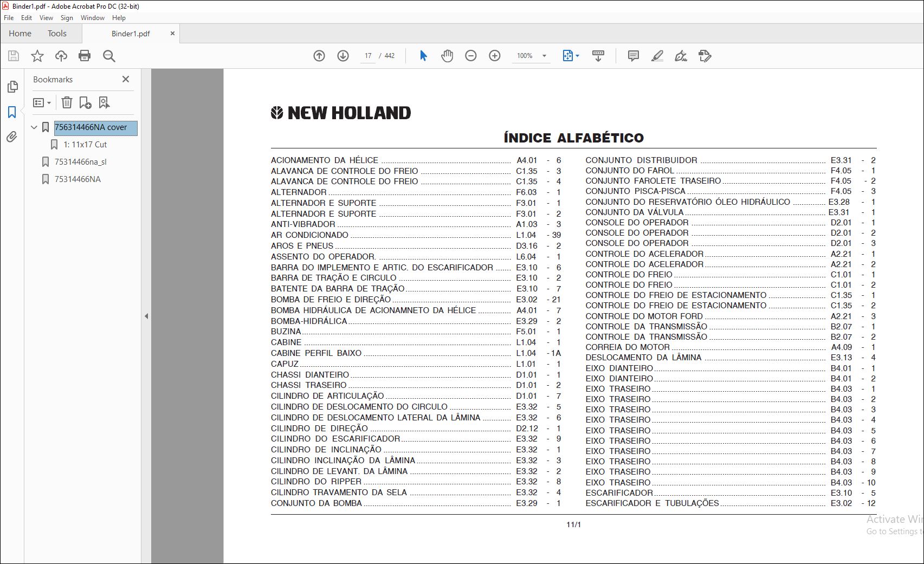Click the 'ÍNDICE ALFABÉTICO' page heading
The height and width of the screenshot is (564, 924).
click(574, 138)
